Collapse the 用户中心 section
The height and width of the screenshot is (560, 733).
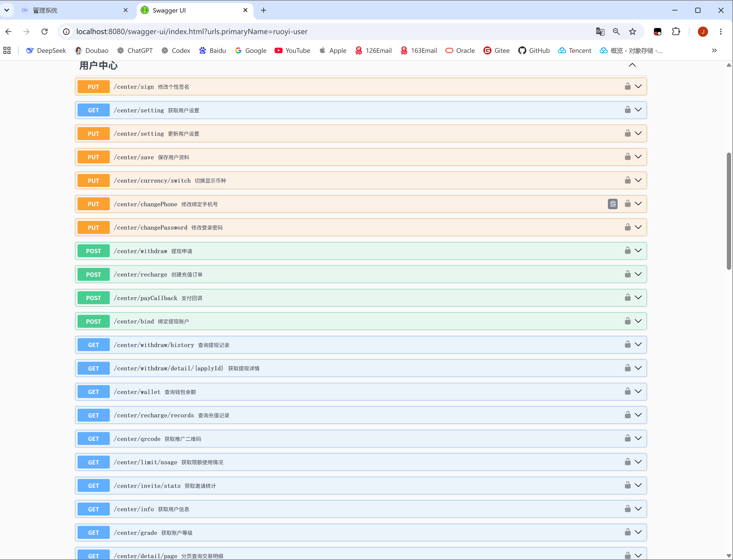(x=632, y=65)
